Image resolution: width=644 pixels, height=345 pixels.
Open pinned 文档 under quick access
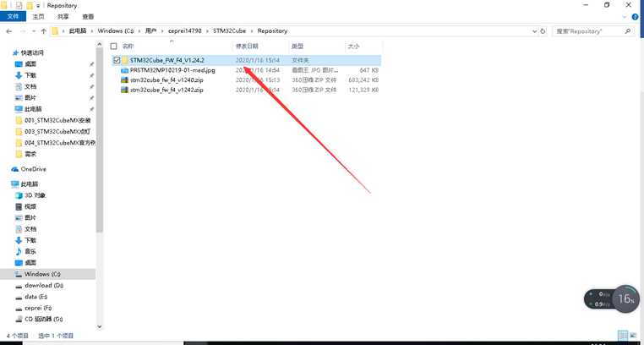tap(30, 86)
